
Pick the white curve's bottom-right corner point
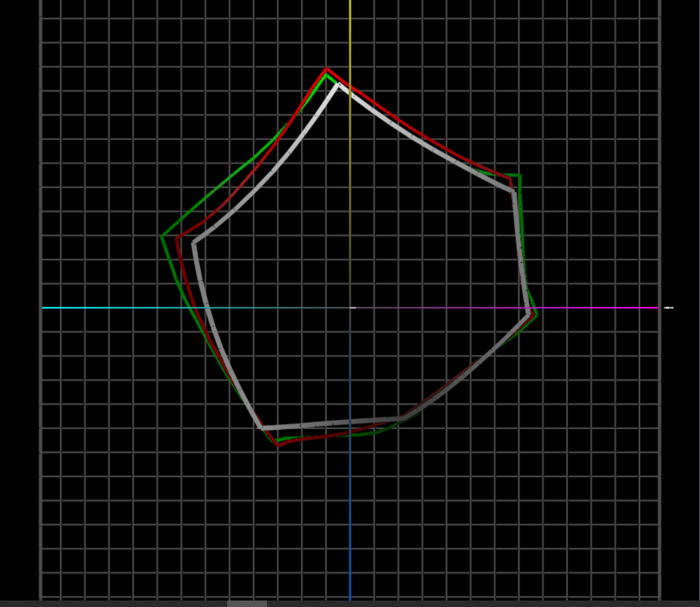point(400,418)
